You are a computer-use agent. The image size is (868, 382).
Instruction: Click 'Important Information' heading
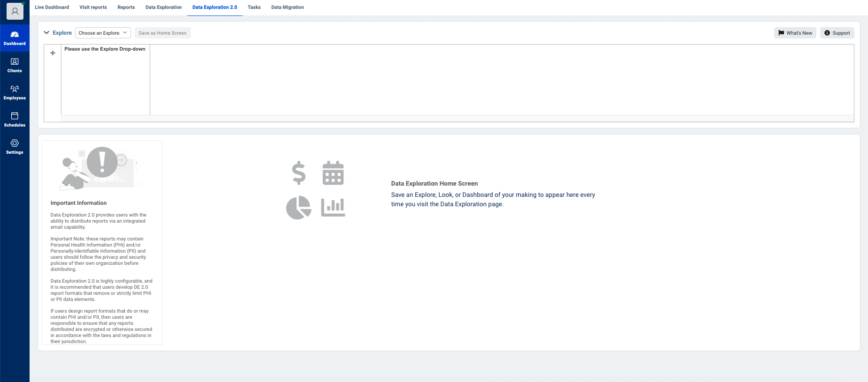78,203
